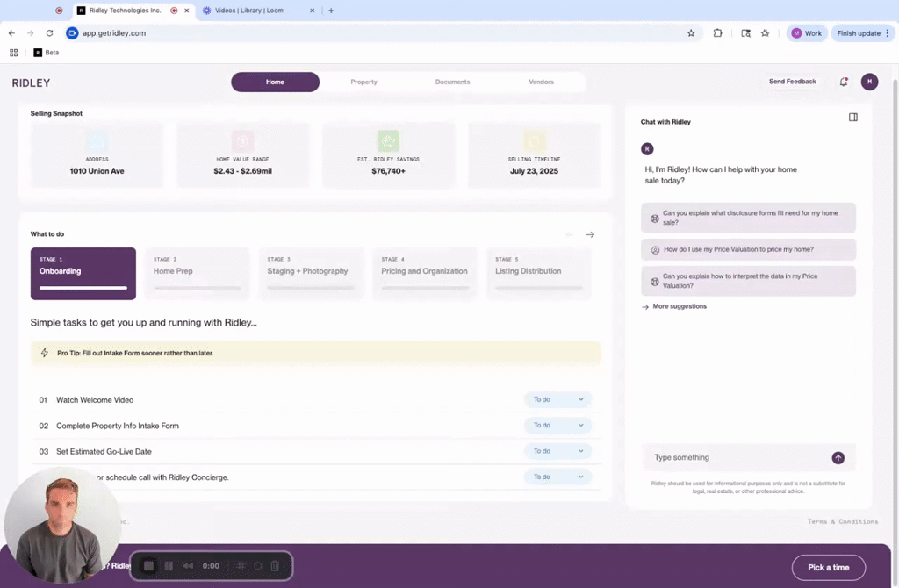Select Stage 5 Listing Distribution
The image size is (899, 588).
[539, 273]
